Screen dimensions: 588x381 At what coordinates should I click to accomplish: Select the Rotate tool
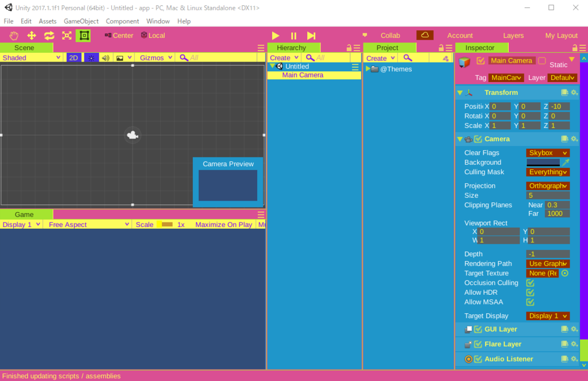coord(49,35)
